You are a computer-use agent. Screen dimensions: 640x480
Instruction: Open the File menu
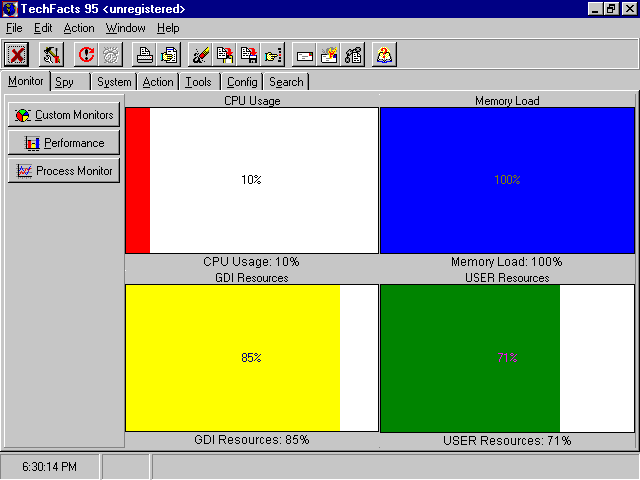[x=14, y=28]
